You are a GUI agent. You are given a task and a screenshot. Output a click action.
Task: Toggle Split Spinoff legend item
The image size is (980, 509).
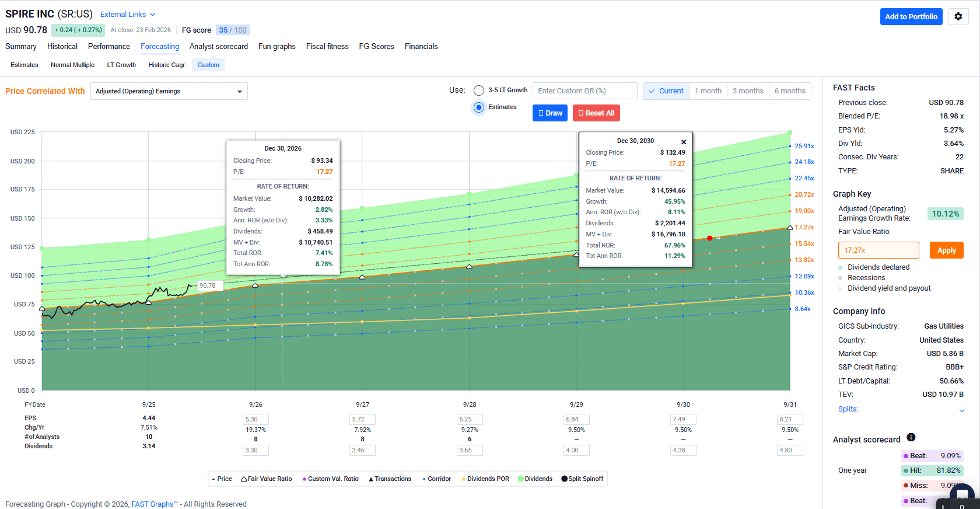[582, 479]
